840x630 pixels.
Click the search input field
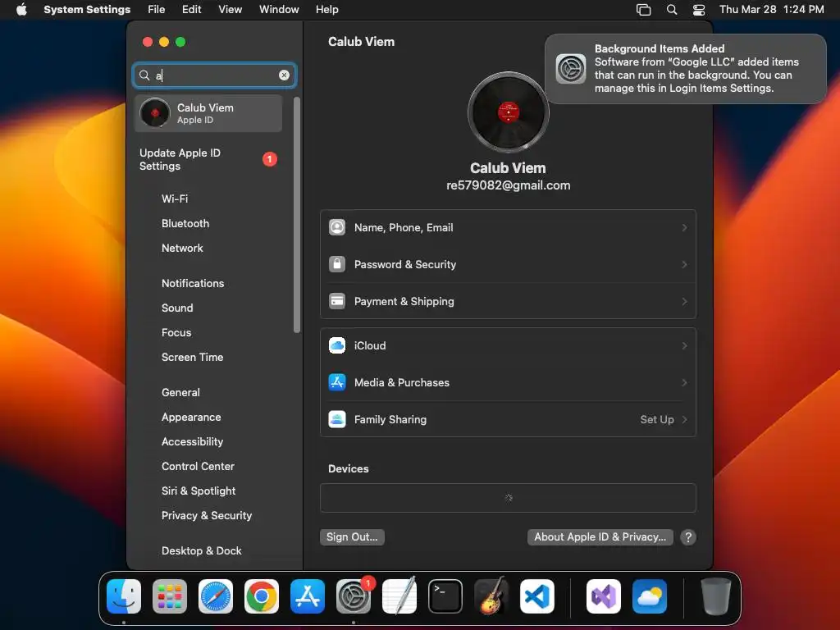pos(214,75)
